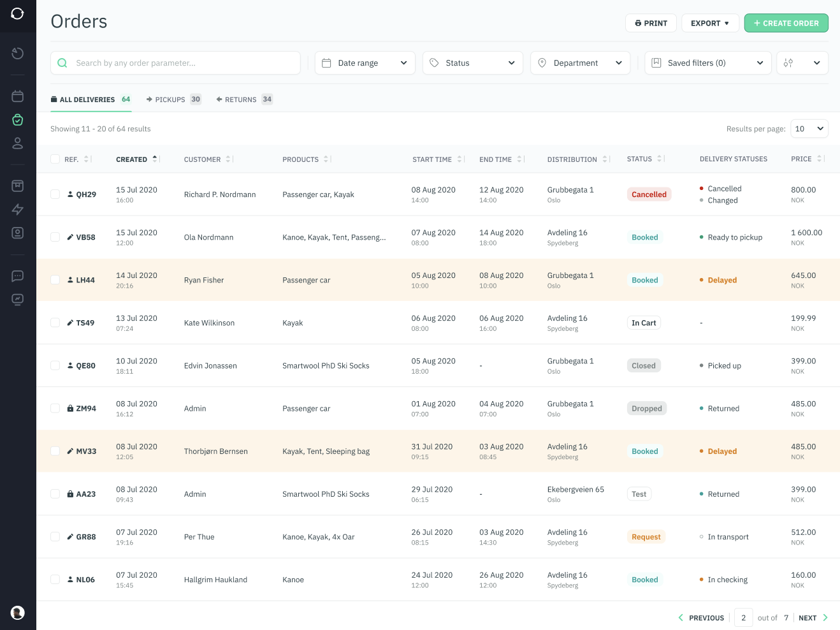Check the VB58 order checkbox
Image resolution: width=840 pixels, height=630 pixels.
click(55, 237)
